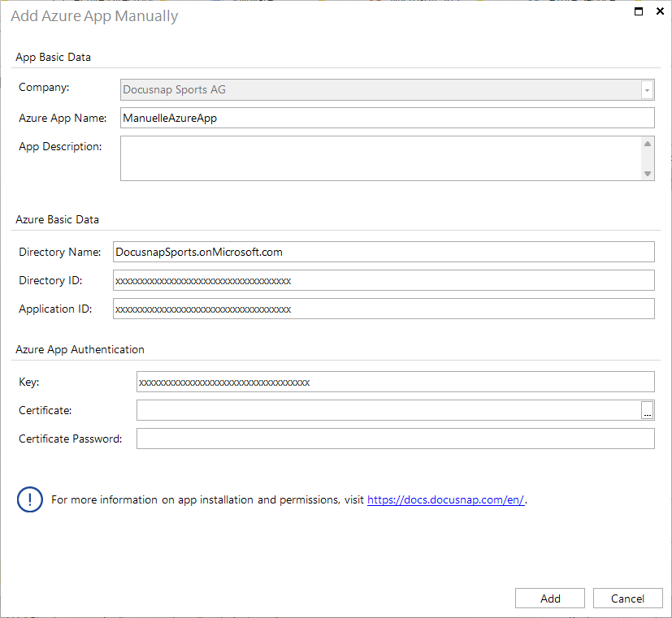This screenshot has height=618, width=672.
Task: Click the Azure App Name input field
Action: coord(387,118)
